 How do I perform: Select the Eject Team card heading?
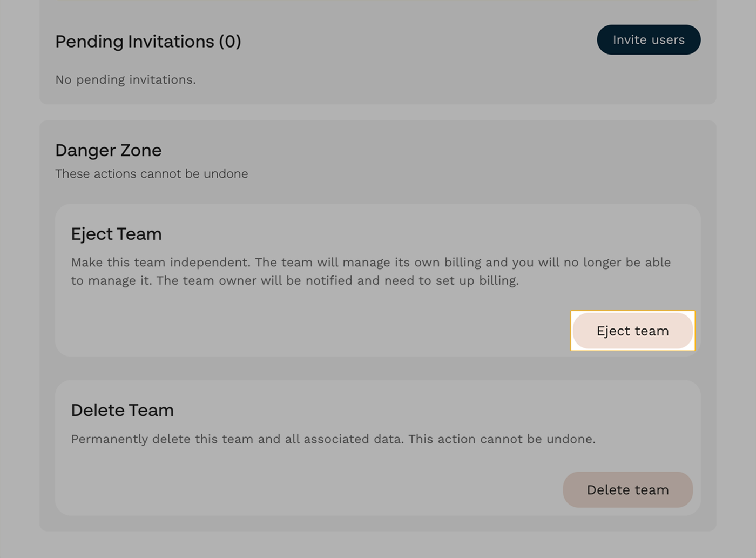pos(116,233)
